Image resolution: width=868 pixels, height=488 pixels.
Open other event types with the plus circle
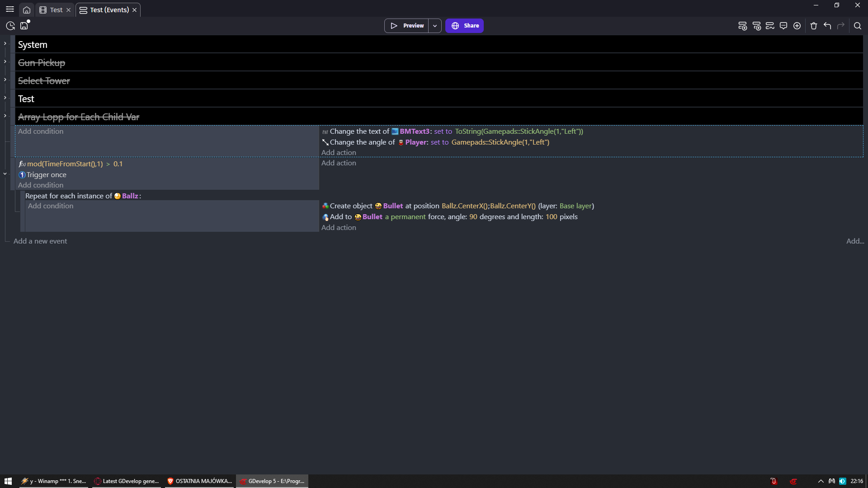[797, 26]
